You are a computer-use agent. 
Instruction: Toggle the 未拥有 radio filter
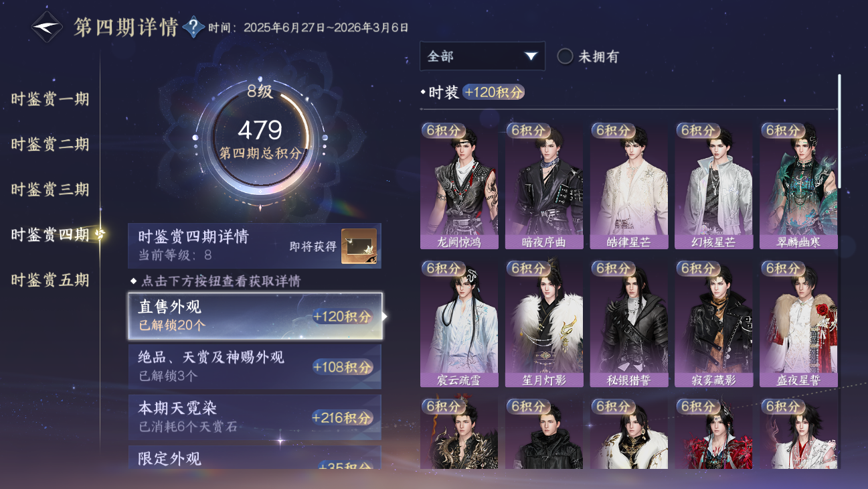[x=588, y=56]
